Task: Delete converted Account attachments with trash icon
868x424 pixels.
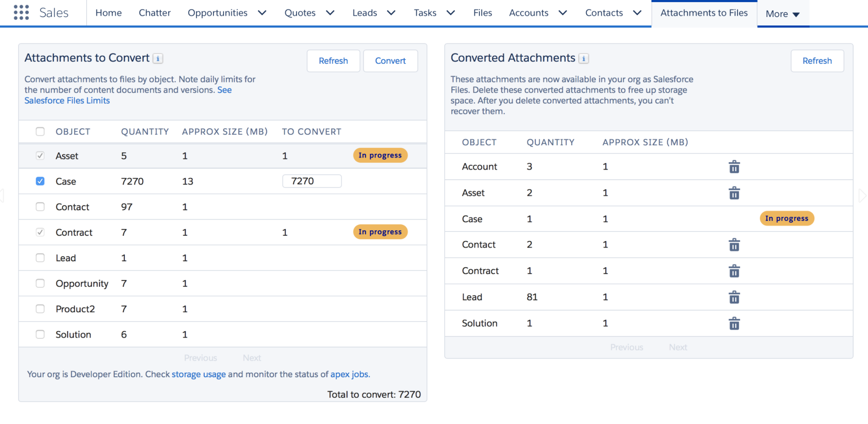Action: pyautogui.click(x=734, y=167)
